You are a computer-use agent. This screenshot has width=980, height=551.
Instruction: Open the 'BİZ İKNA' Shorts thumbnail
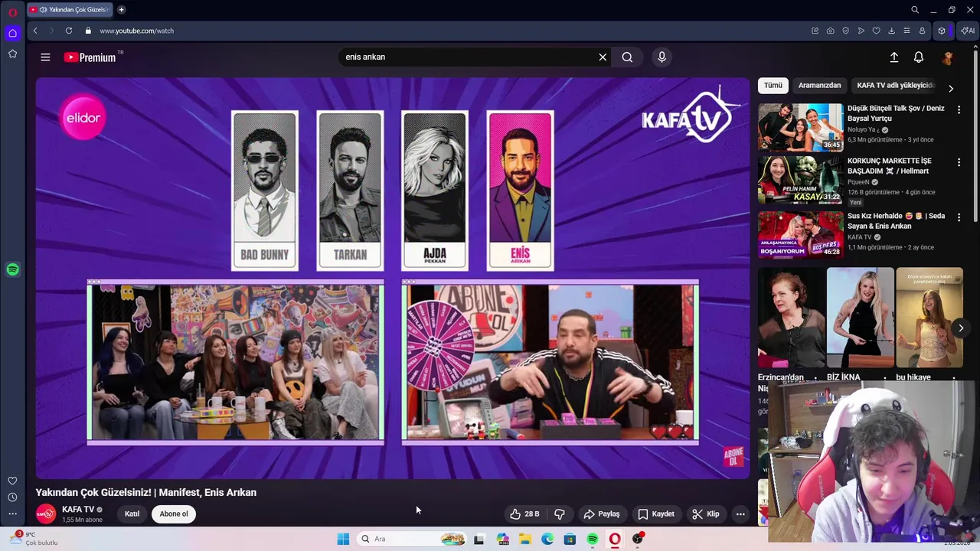click(x=860, y=318)
